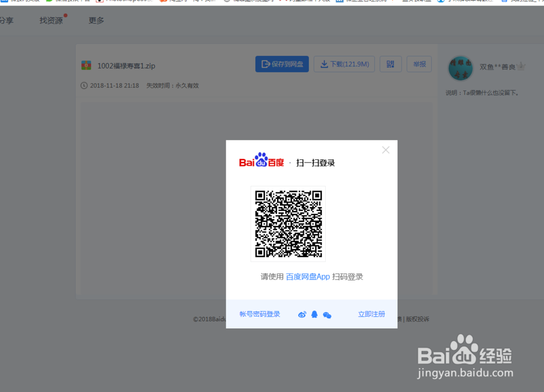Open the 版权投诉 footer link
This screenshot has width=544, height=392.
click(417, 319)
